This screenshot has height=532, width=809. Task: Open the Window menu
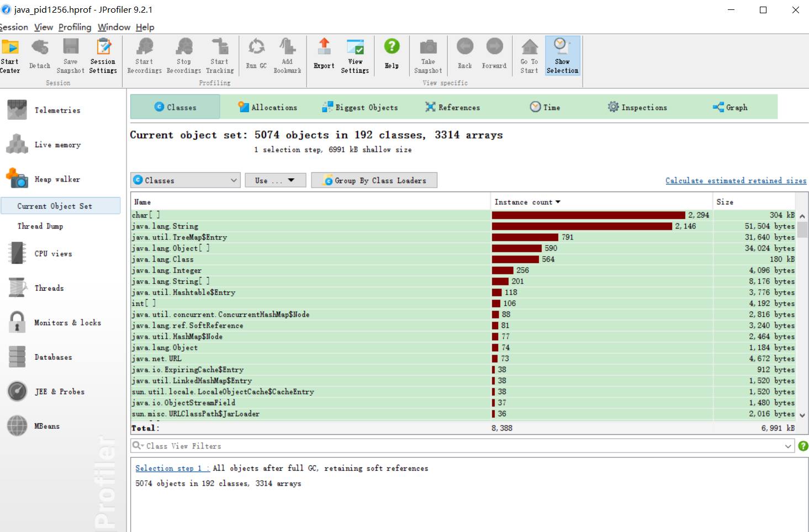click(114, 27)
